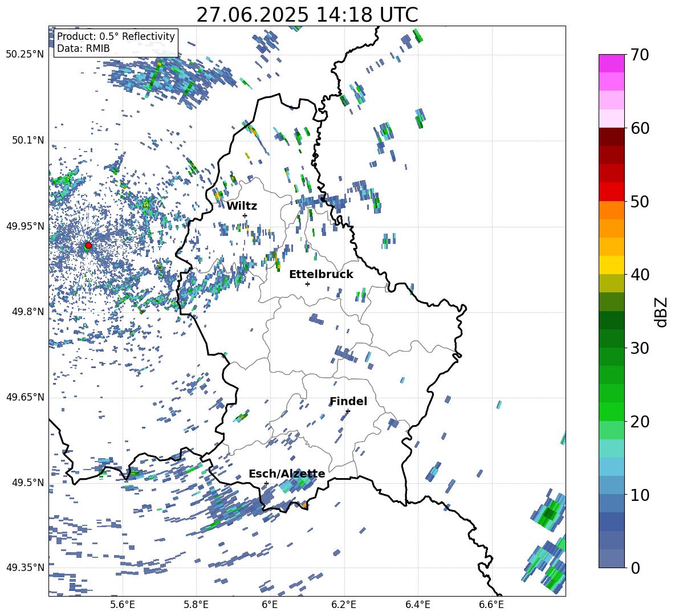Click the 6°E longitude label

tap(270, 605)
